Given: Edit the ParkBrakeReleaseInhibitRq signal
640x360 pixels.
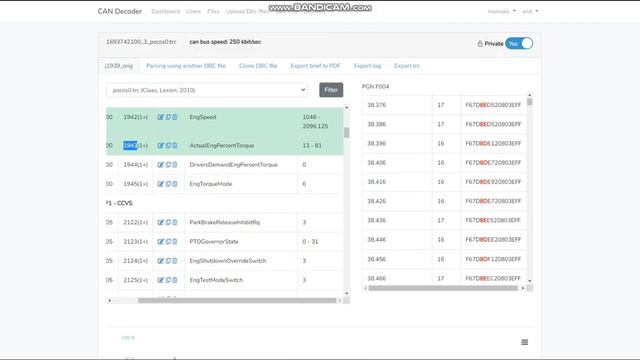Looking at the screenshot, I should (160, 222).
